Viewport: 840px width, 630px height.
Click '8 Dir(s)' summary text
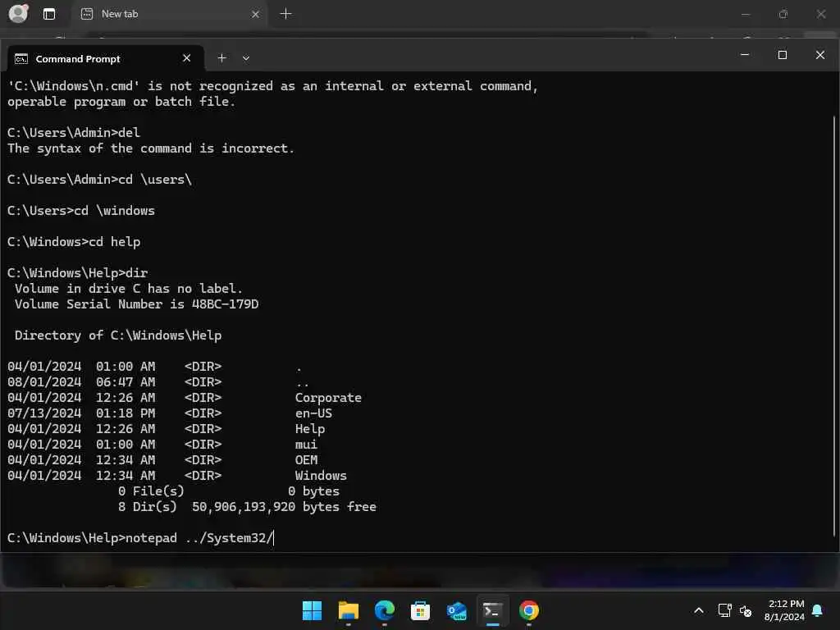pos(148,507)
